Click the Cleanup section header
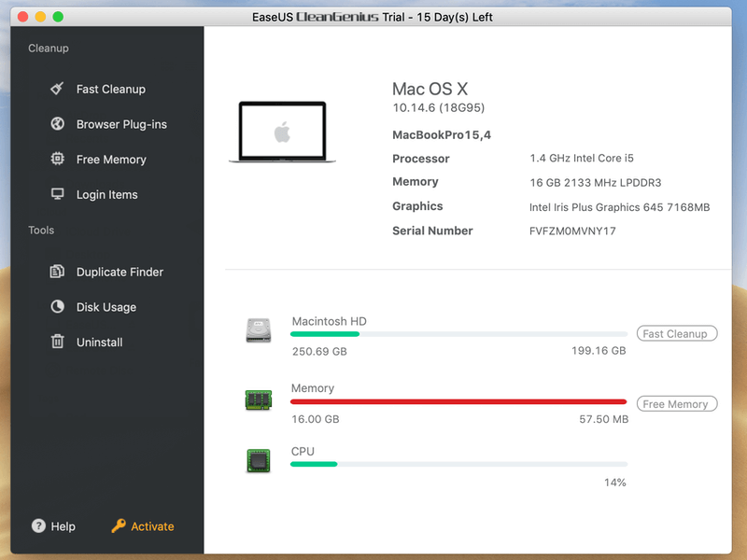 (49, 49)
